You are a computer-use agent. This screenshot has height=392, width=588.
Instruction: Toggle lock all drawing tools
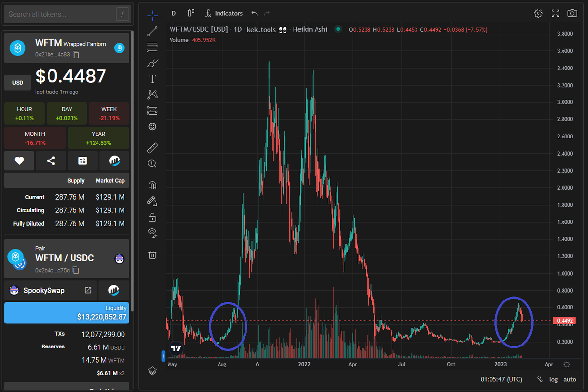coord(152,217)
